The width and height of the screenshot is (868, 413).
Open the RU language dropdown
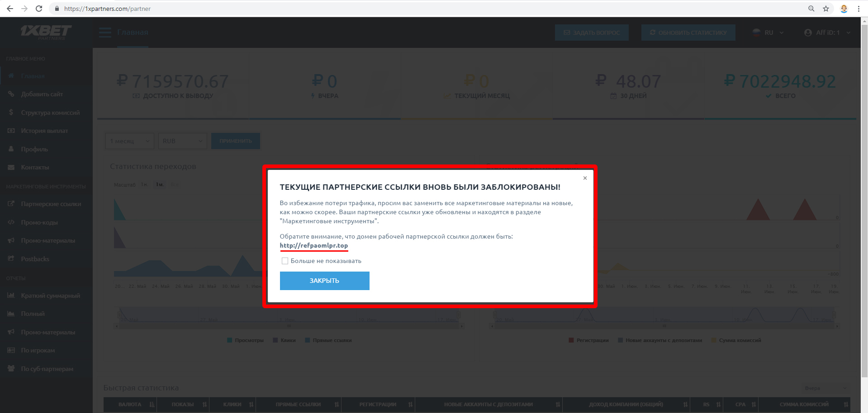click(x=768, y=33)
